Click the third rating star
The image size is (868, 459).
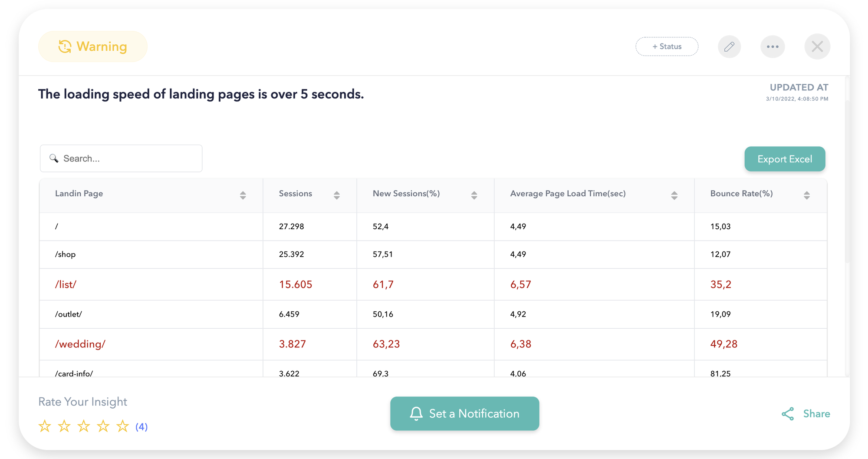(x=83, y=426)
